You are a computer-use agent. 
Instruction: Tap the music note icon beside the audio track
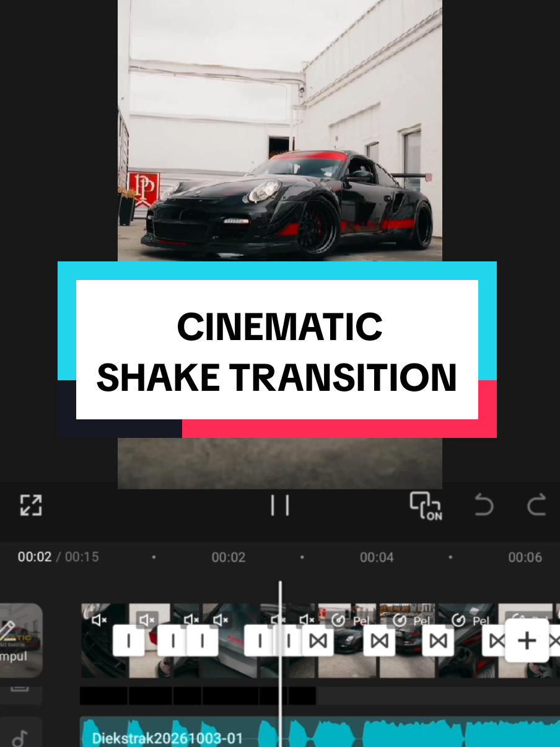[x=21, y=737]
